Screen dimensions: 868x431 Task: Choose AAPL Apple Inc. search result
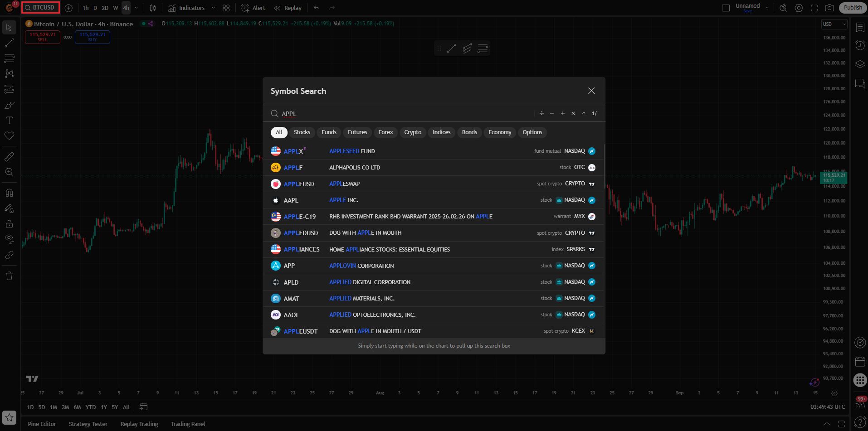tap(434, 200)
